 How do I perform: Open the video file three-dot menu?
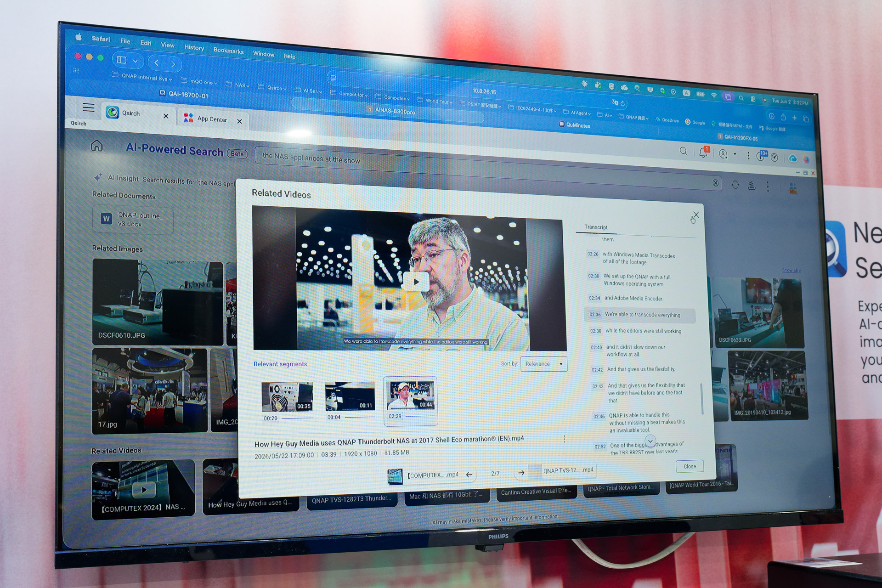[565, 439]
